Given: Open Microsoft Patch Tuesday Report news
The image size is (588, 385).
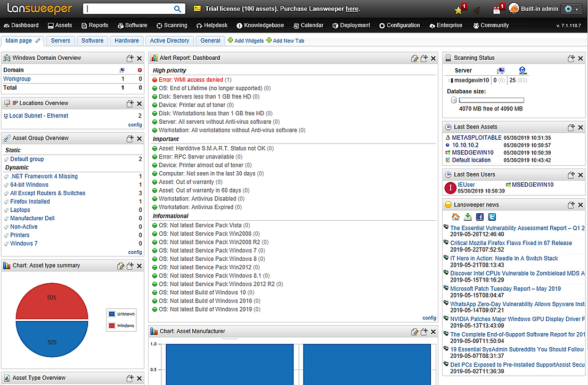Looking at the screenshot, I should [x=505, y=288].
